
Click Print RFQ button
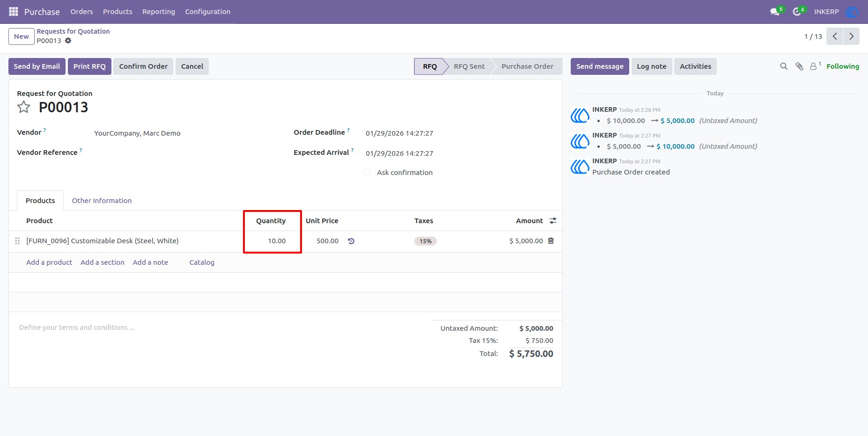click(89, 66)
